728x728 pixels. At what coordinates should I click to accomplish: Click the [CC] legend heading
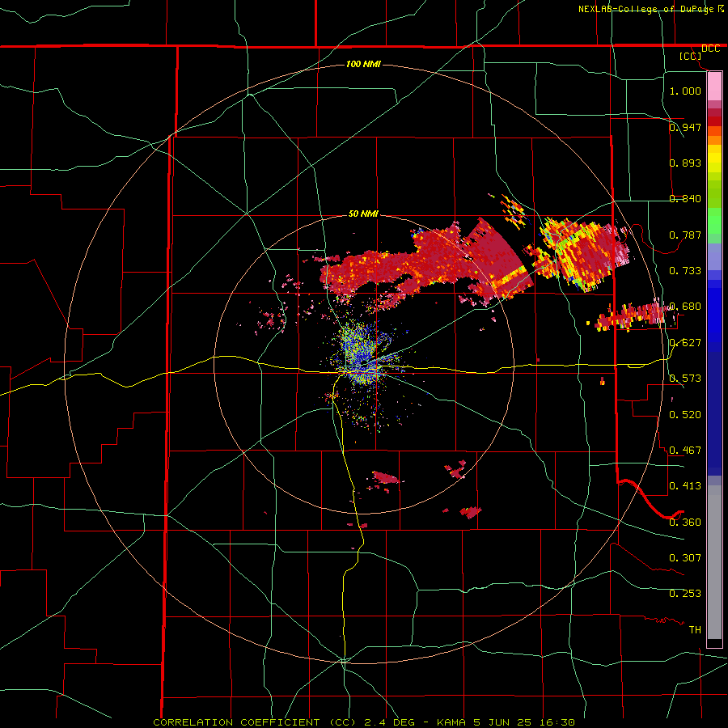[690, 56]
